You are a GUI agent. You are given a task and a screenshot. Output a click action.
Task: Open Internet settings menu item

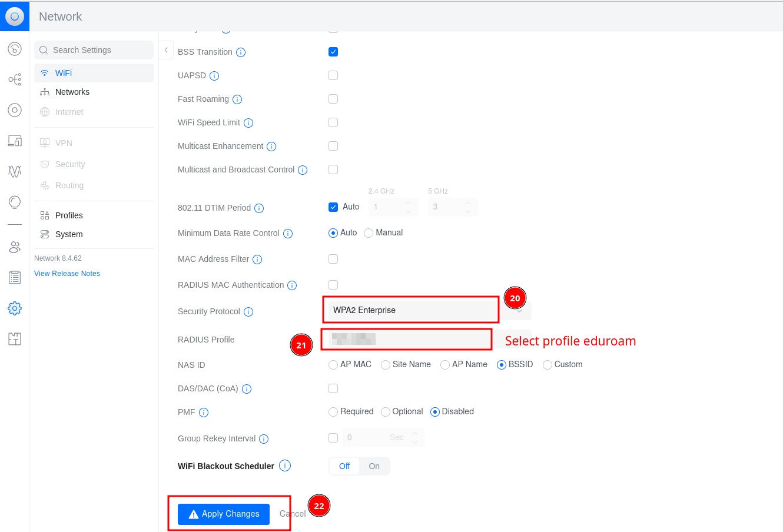94,112
